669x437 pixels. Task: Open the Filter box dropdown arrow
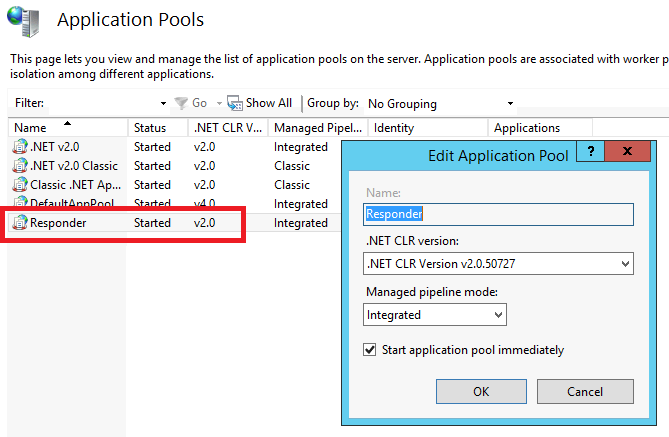pos(163,103)
